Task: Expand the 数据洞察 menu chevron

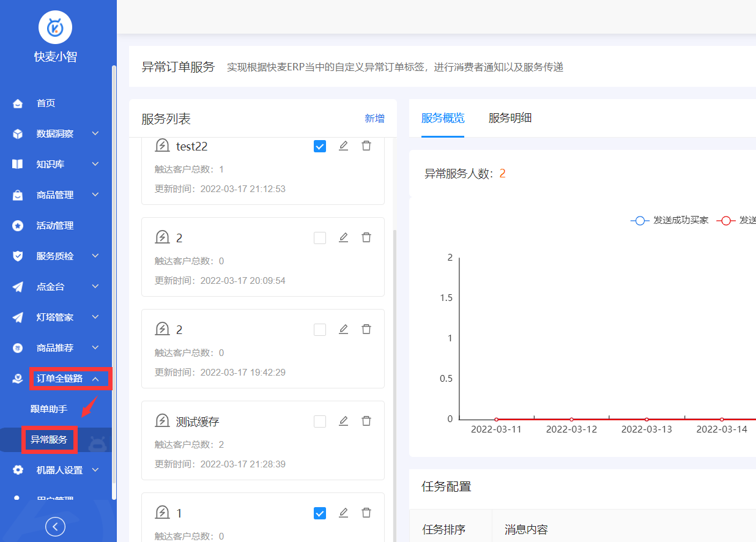Action: (95, 133)
